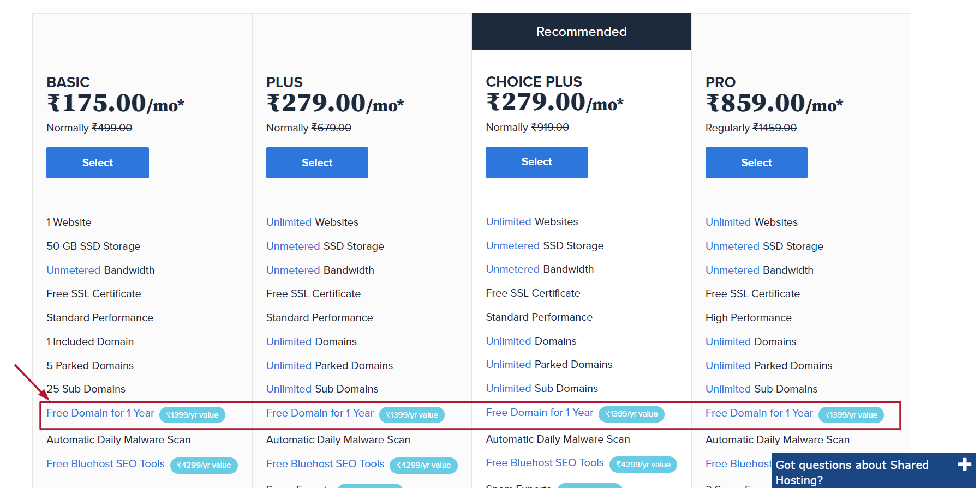Select the CHOICE PLUS hosting plan
The height and width of the screenshot is (488, 980).
(537, 162)
